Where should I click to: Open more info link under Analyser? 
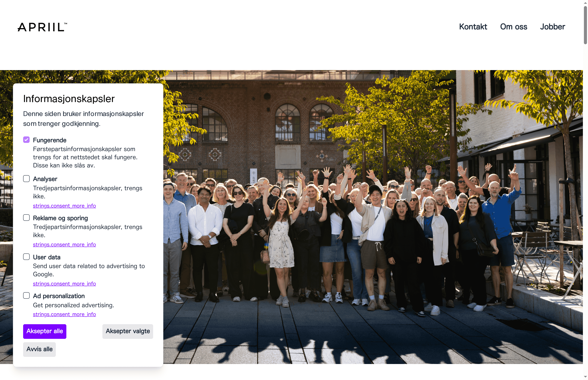click(x=64, y=205)
